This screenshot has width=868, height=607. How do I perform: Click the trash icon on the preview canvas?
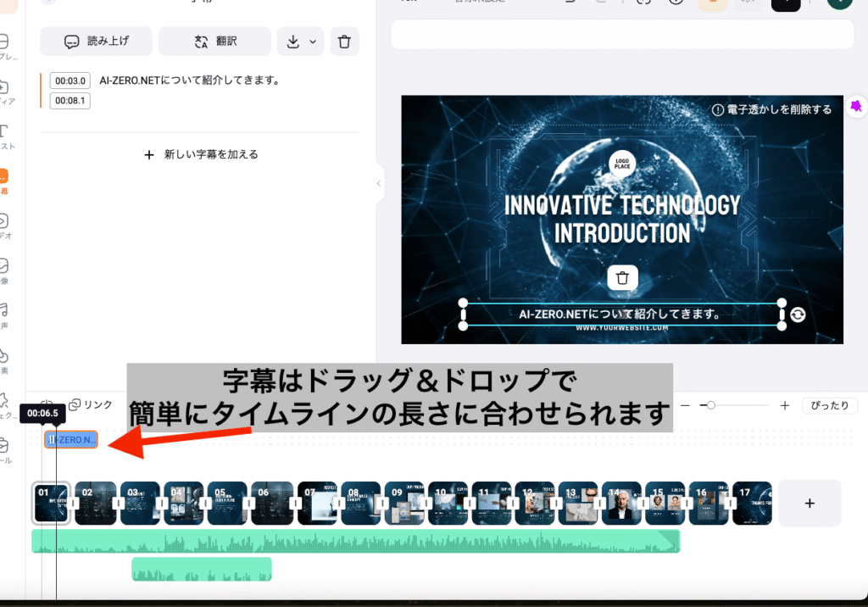(x=622, y=277)
